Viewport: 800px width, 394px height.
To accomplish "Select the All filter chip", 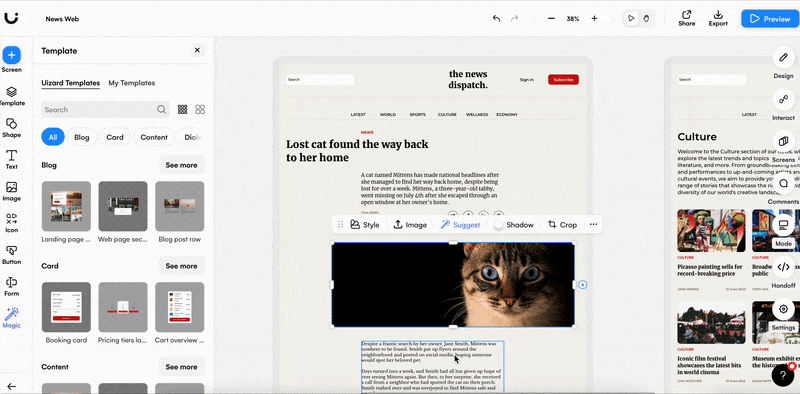I will (53, 137).
